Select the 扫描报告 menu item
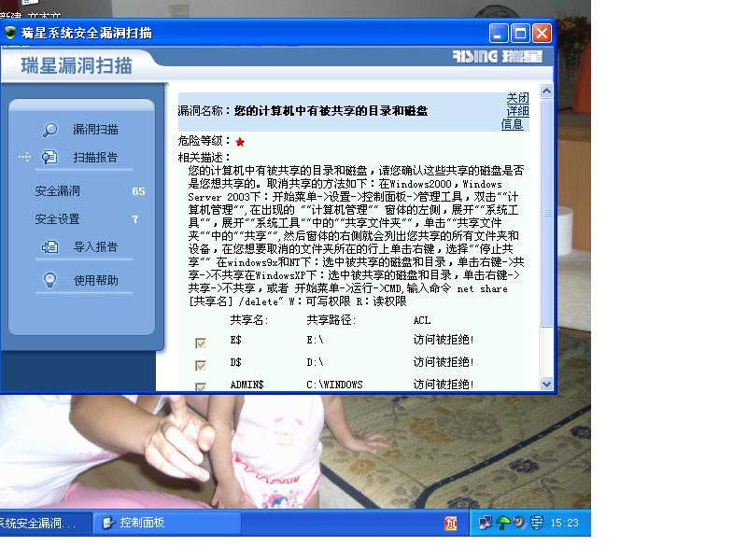The height and width of the screenshot is (560, 747). [x=95, y=157]
